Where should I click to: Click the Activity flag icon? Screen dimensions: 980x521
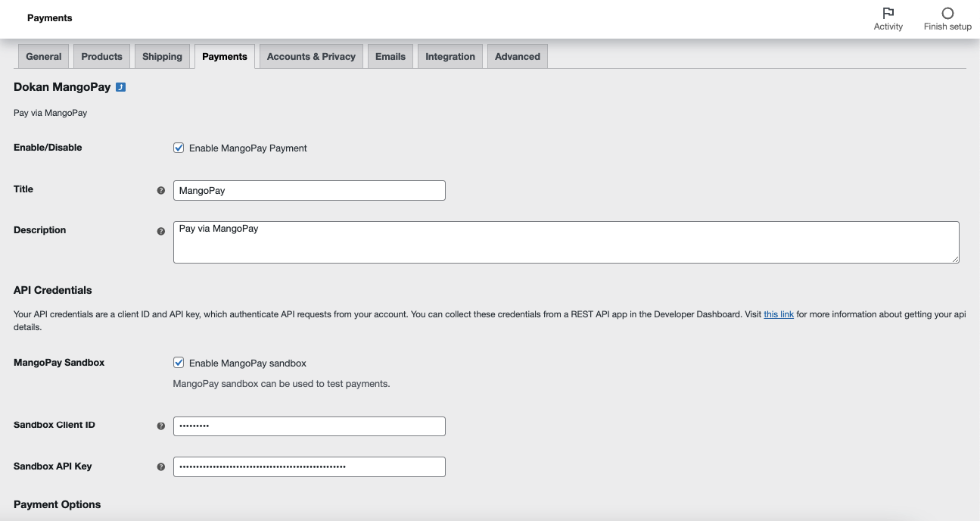pos(888,13)
